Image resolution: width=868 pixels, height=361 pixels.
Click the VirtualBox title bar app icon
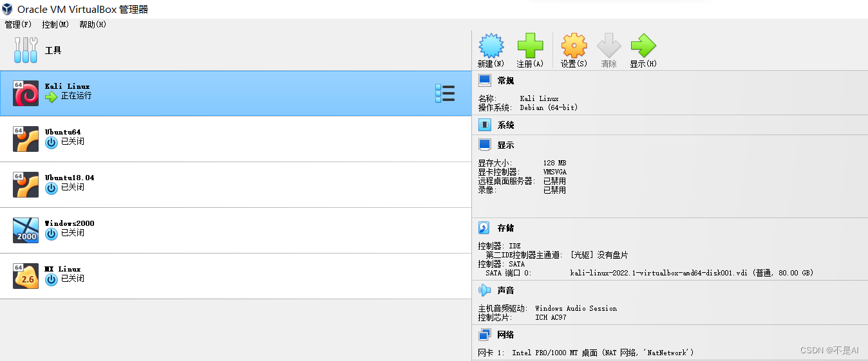click(x=8, y=9)
